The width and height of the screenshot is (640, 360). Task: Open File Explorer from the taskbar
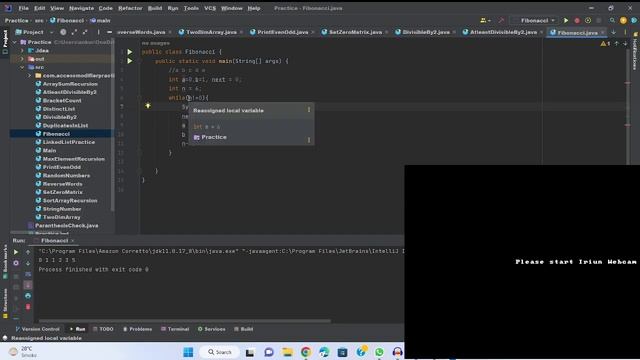[287, 352]
